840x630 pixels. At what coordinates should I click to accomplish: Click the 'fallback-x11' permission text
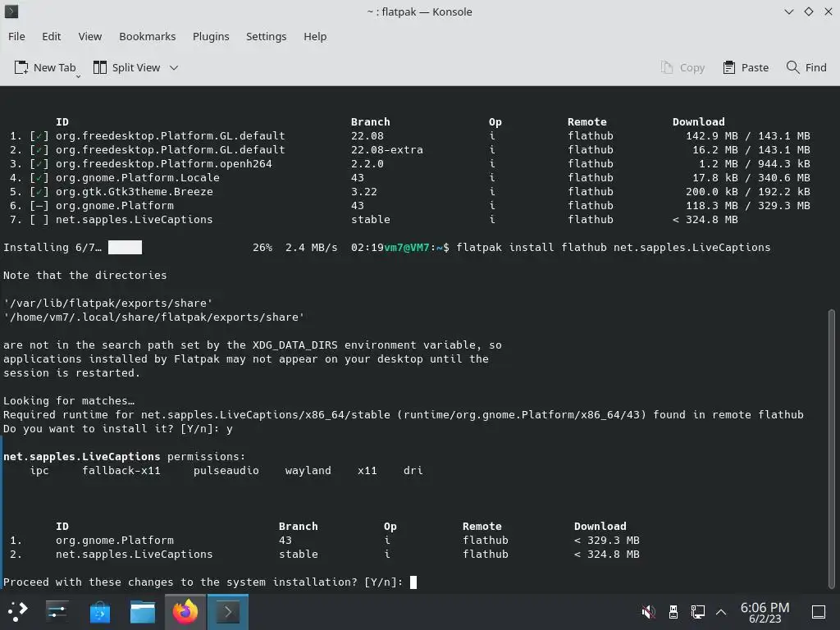(121, 470)
